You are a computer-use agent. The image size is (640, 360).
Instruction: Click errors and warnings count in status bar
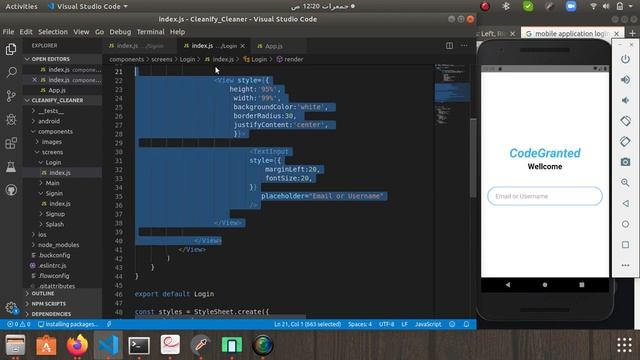(x=18, y=324)
